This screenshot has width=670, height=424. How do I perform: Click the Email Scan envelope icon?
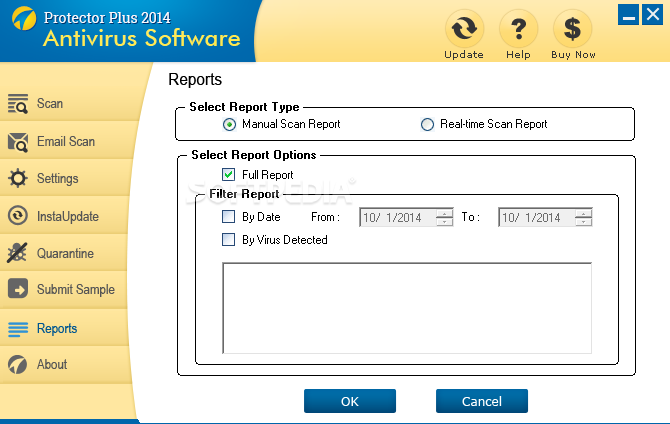pyautogui.click(x=18, y=142)
